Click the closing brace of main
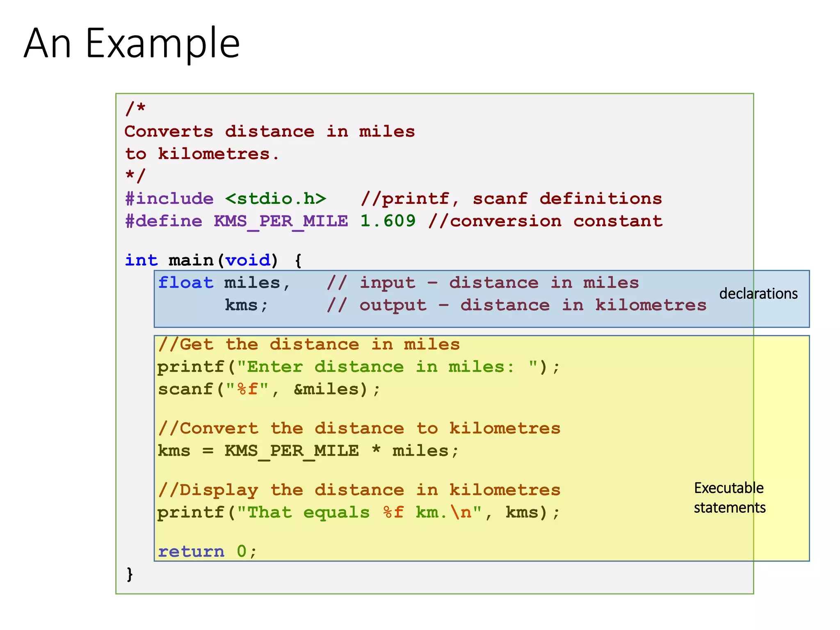The height and width of the screenshot is (630, 840). point(130,574)
